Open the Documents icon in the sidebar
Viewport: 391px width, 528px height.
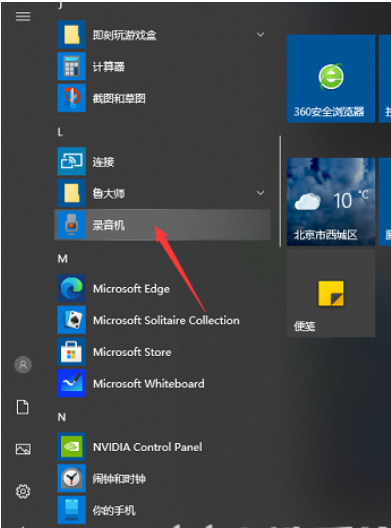23,407
